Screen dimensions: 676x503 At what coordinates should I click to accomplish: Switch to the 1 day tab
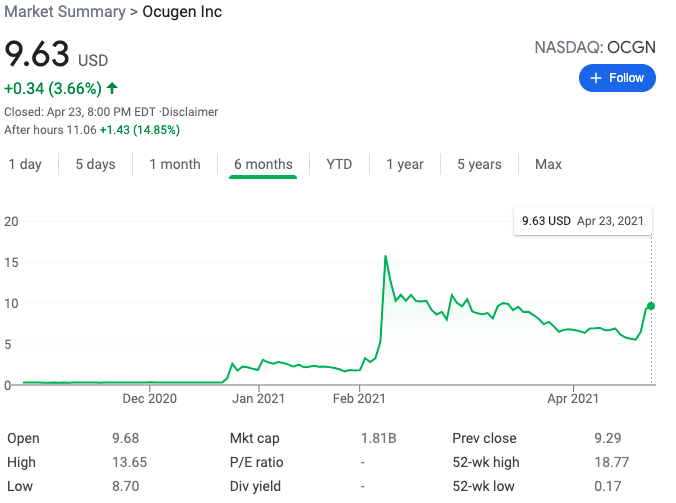point(25,164)
